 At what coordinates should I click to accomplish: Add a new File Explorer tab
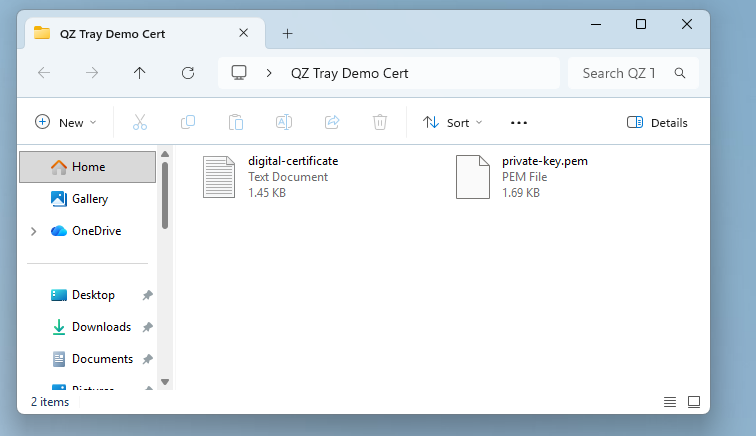click(287, 33)
